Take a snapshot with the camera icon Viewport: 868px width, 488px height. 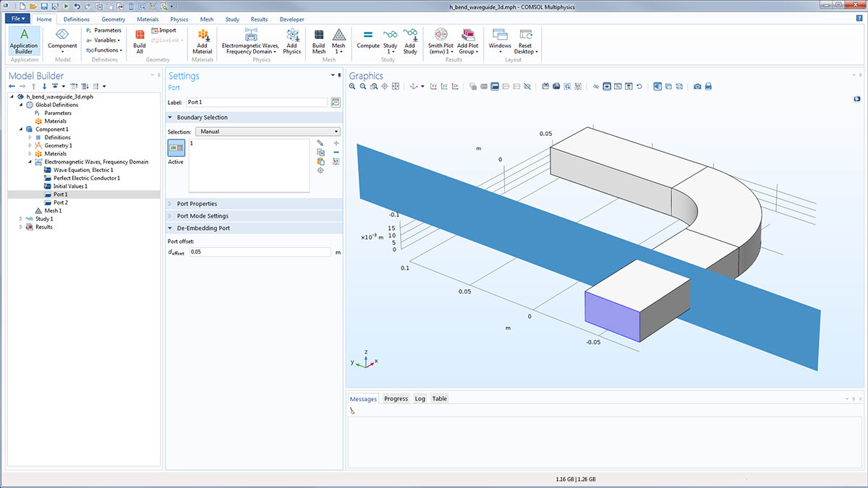click(697, 86)
